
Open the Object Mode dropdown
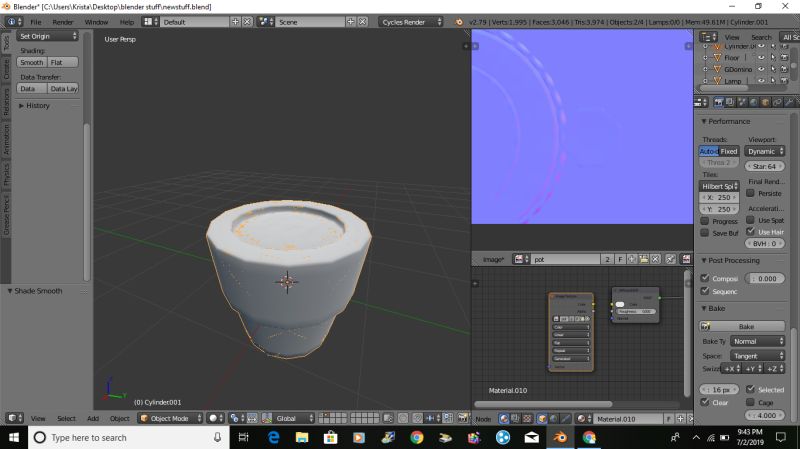[171, 418]
